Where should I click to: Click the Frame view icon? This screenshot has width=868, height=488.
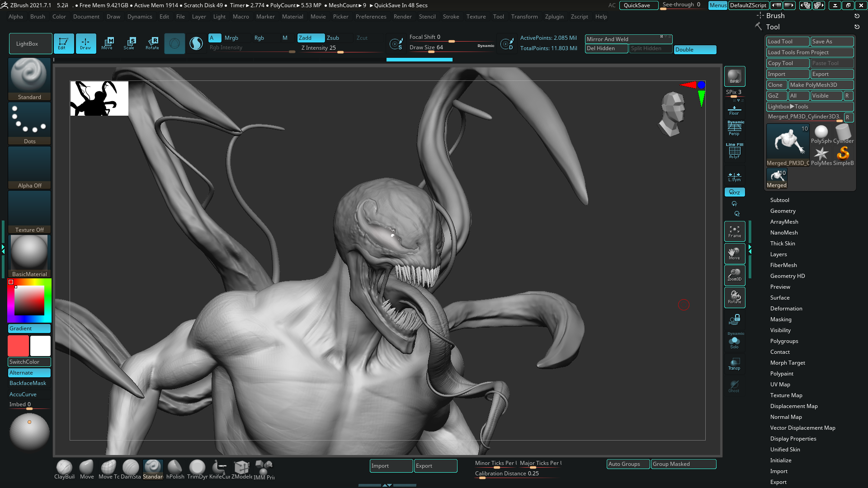click(734, 231)
